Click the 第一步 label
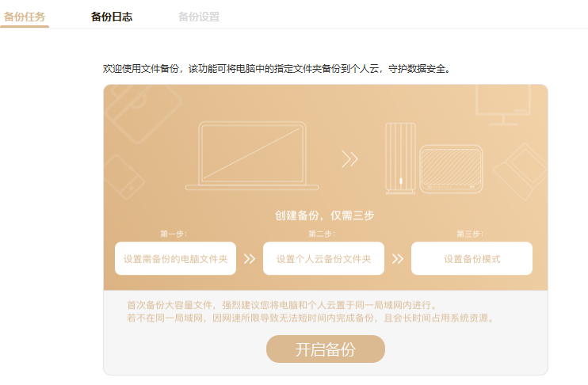The width and height of the screenshot is (588, 385). (174, 234)
